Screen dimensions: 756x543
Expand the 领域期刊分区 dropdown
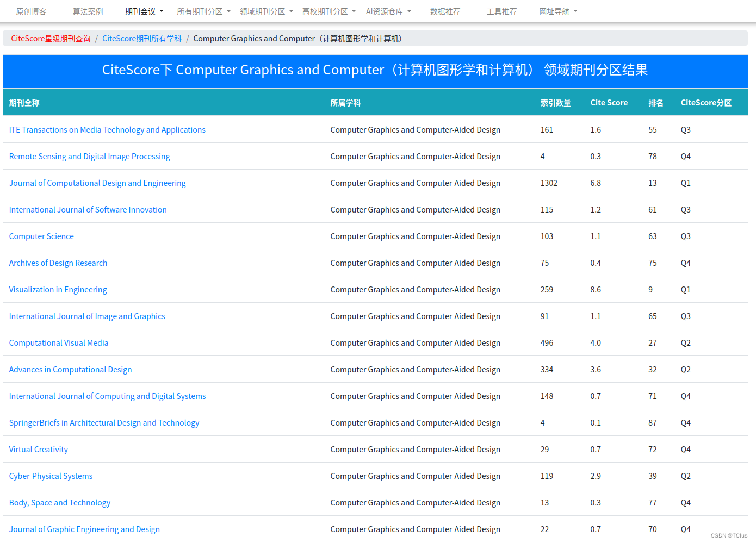point(267,11)
